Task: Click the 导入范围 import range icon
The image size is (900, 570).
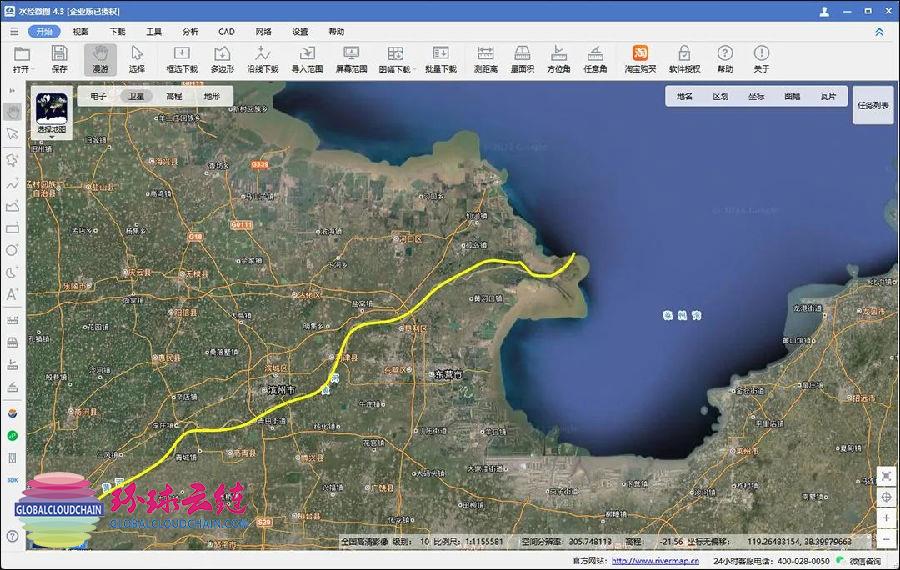Action: coord(306,58)
